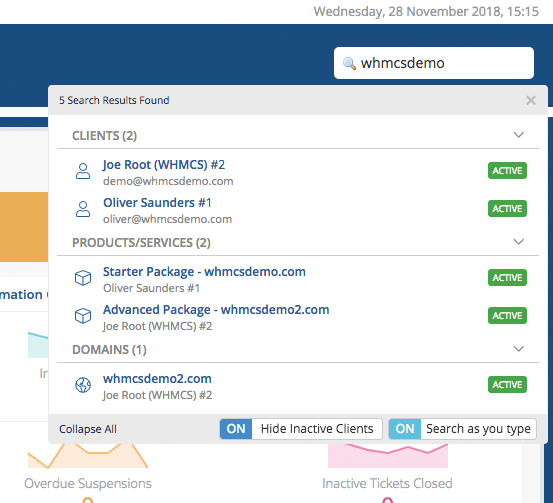Click the user icon beside Joe Root
Image resolution: width=553 pixels, height=503 pixels.
click(83, 171)
